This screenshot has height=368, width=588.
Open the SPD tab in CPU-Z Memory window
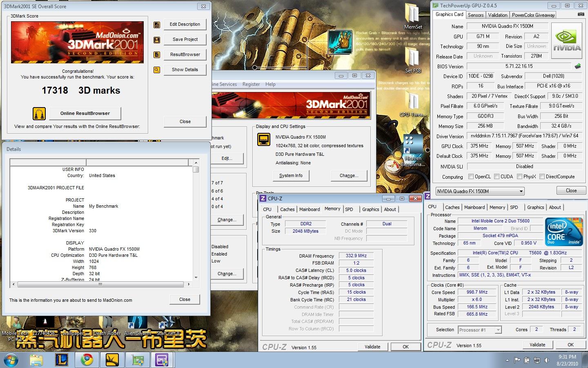pyautogui.click(x=349, y=209)
